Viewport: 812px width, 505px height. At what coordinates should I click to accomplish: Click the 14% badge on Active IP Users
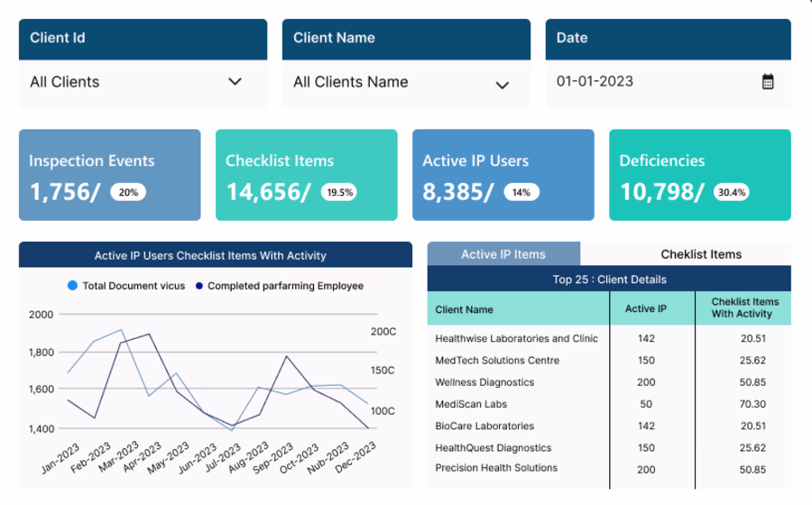click(x=521, y=192)
